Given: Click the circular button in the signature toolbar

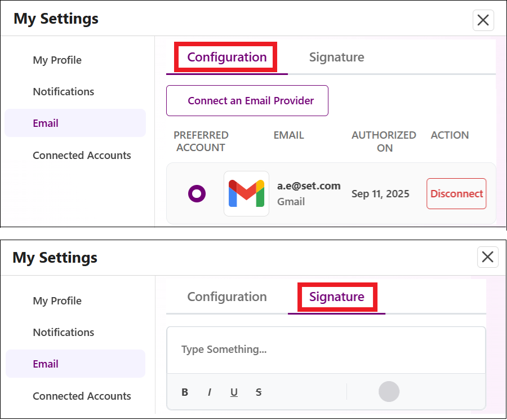Looking at the screenshot, I should pyautogui.click(x=389, y=392).
